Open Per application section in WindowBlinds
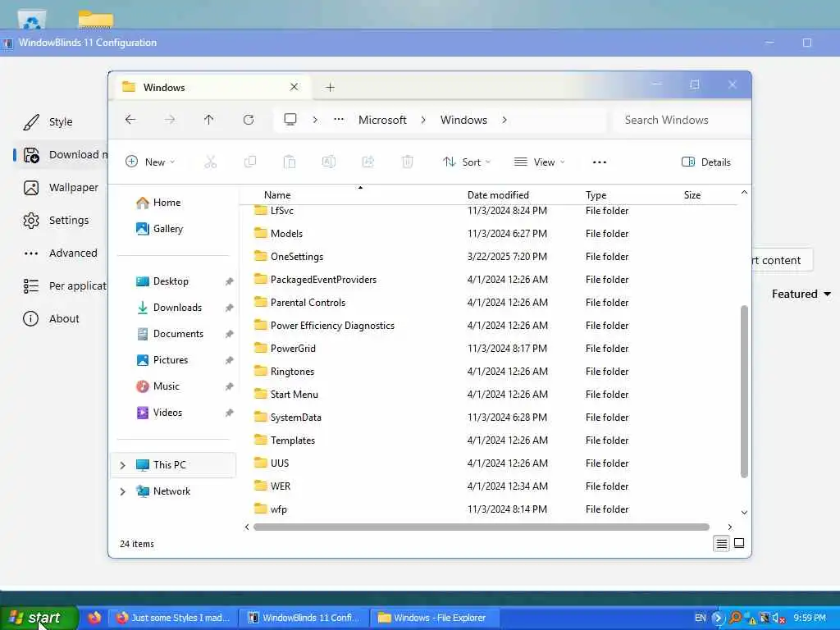This screenshot has width=840, height=630. coord(64,286)
